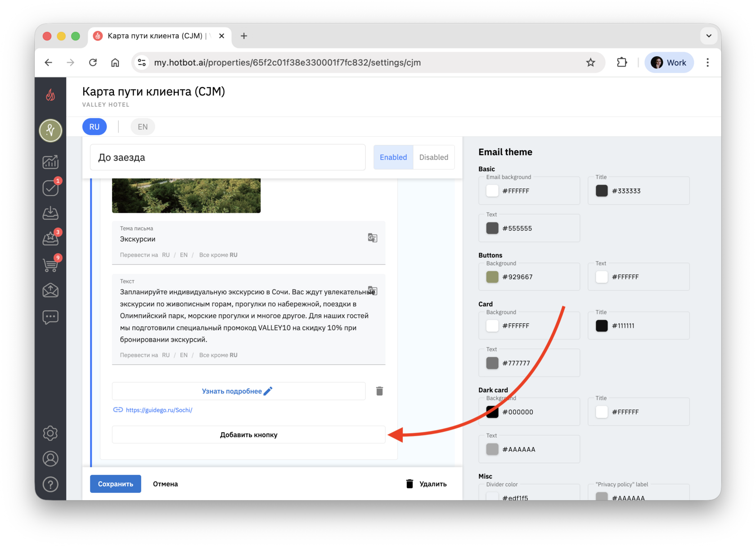Open the outgoing mail envelope icon in sidebar
This screenshot has width=756, height=546.
(x=50, y=291)
